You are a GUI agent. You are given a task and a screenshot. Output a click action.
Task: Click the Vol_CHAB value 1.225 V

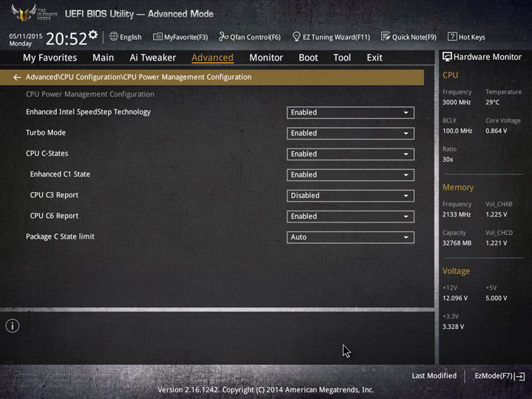tap(496, 214)
